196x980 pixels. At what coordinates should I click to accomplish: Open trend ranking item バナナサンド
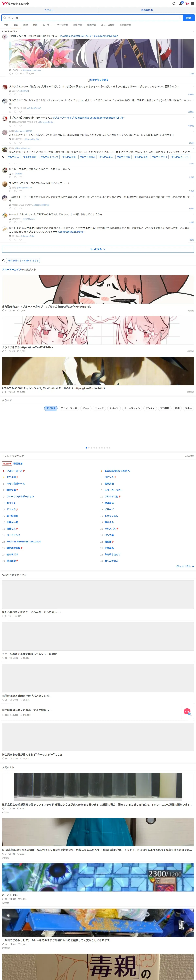pyautogui.click(x=13, y=535)
